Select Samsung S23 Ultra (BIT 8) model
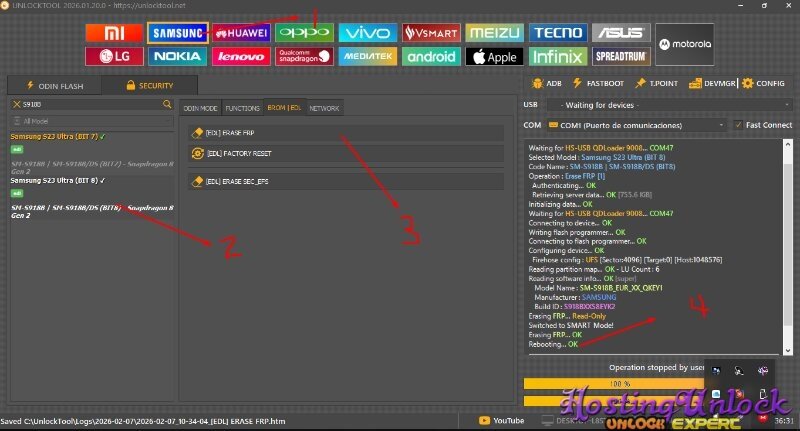Viewport: 800px width, 431px height. pyautogui.click(x=58, y=181)
